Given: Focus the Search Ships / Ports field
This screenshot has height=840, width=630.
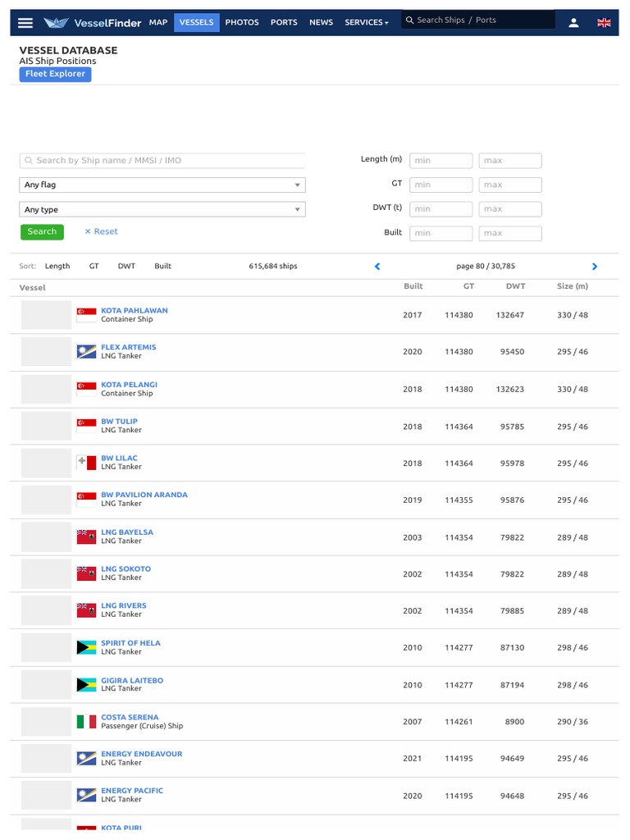Looking at the screenshot, I should 478,20.
